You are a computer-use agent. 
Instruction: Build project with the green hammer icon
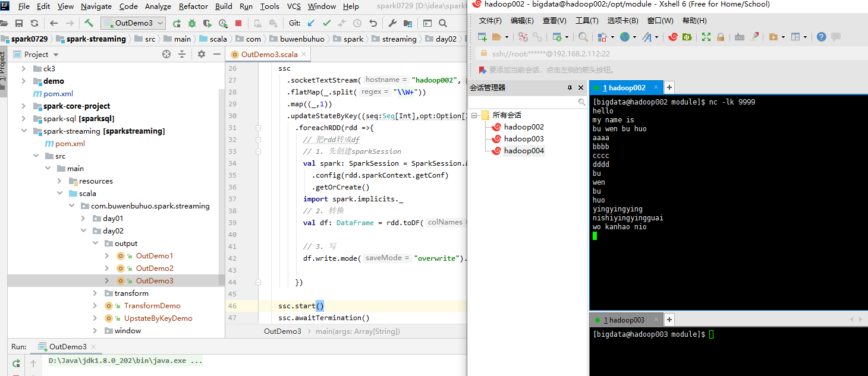point(89,23)
